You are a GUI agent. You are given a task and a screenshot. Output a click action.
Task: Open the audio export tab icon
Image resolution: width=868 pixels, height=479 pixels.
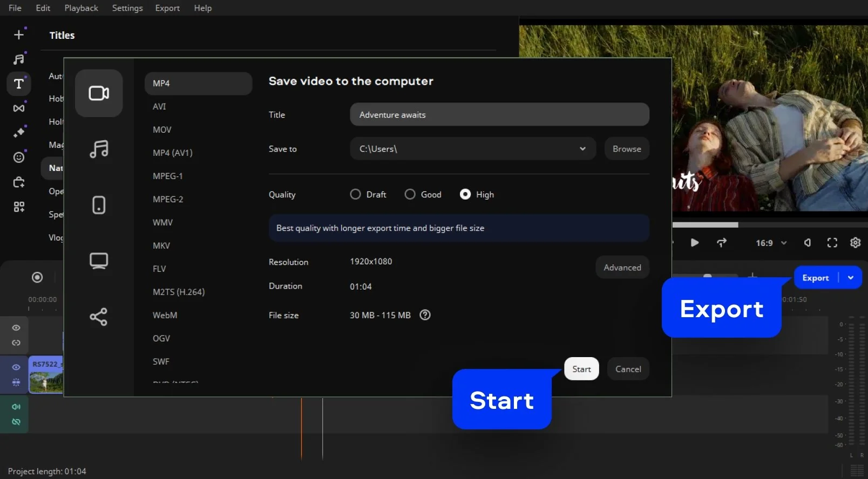point(99,149)
